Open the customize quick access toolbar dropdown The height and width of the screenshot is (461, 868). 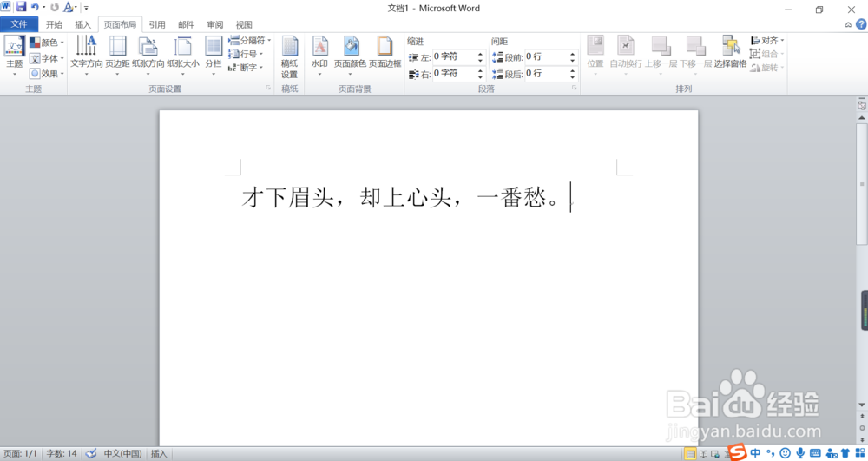coord(86,8)
